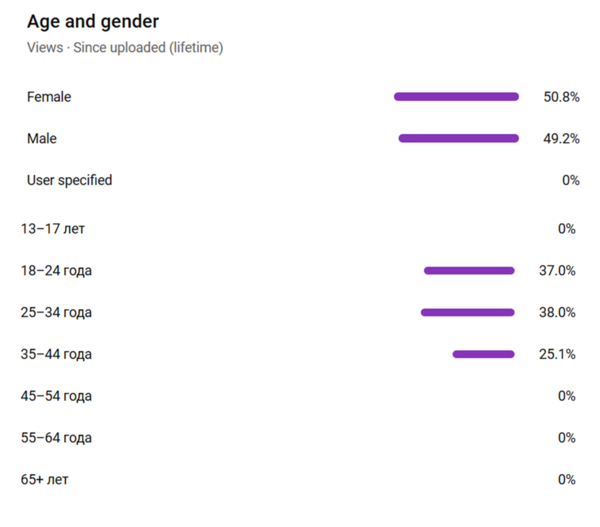Click the 50.8% Female value

tap(560, 97)
